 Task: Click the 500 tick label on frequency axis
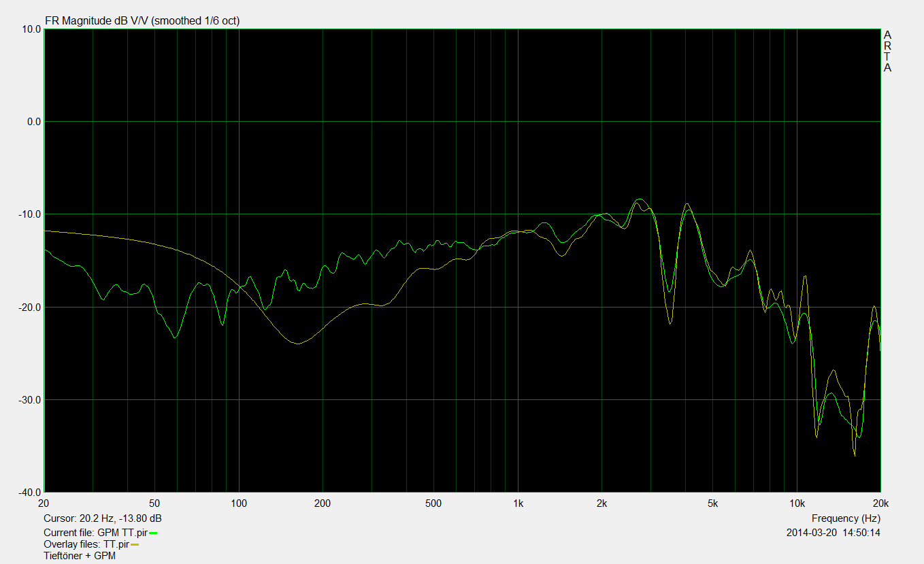pyautogui.click(x=433, y=503)
